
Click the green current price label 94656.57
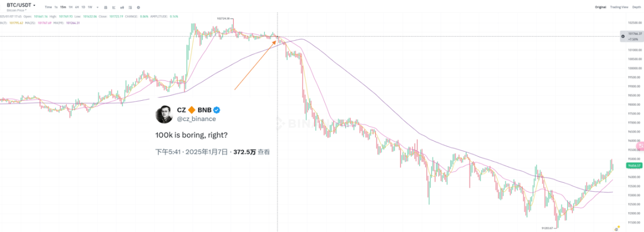coord(634,166)
